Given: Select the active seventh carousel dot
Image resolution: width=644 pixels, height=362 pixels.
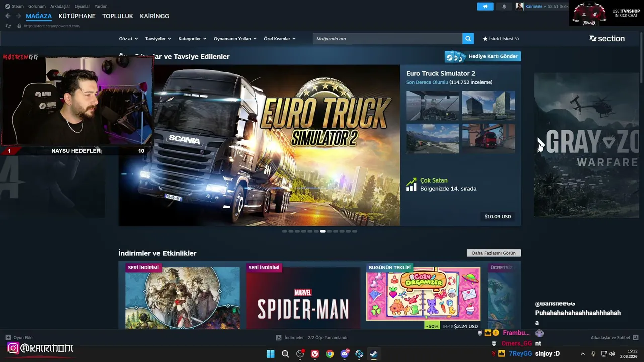Looking at the screenshot, I should [323, 231].
